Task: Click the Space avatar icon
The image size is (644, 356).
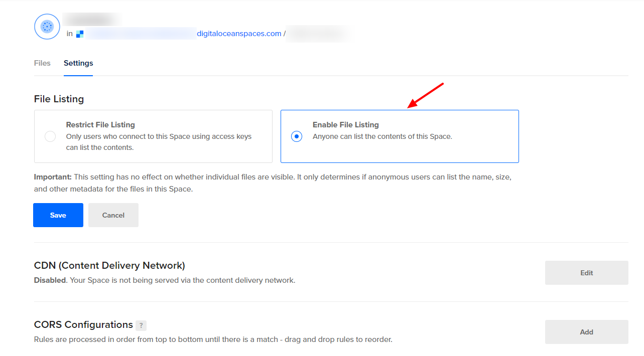Action: point(47,27)
